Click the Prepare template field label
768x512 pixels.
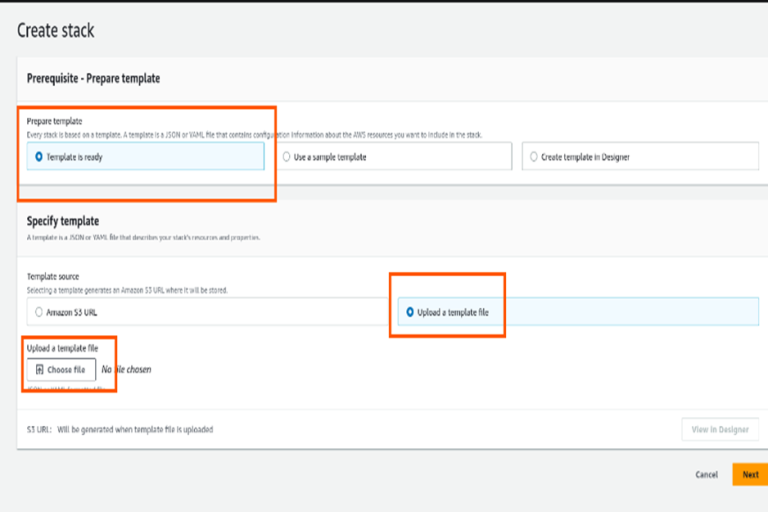pos(54,121)
